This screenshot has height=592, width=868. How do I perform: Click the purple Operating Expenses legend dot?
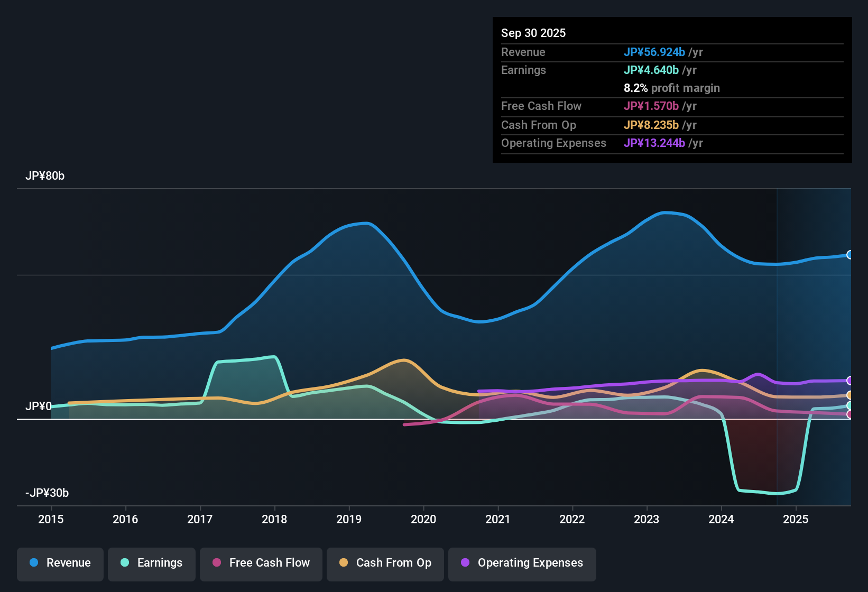[x=465, y=563]
